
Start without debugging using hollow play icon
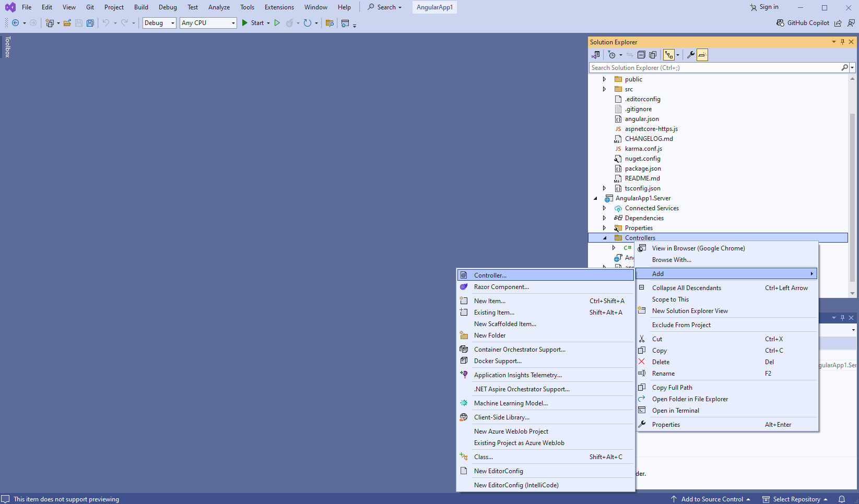pos(277,23)
